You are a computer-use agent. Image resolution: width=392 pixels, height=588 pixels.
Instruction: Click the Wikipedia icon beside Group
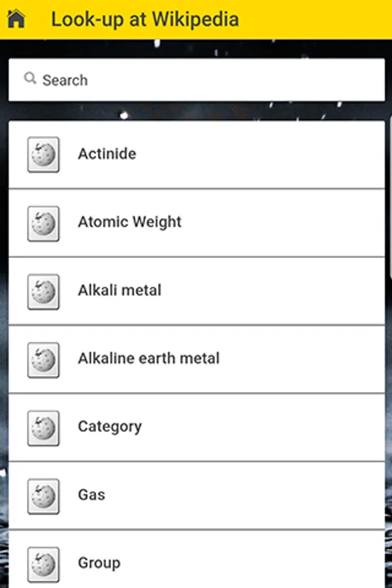(x=43, y=564)
